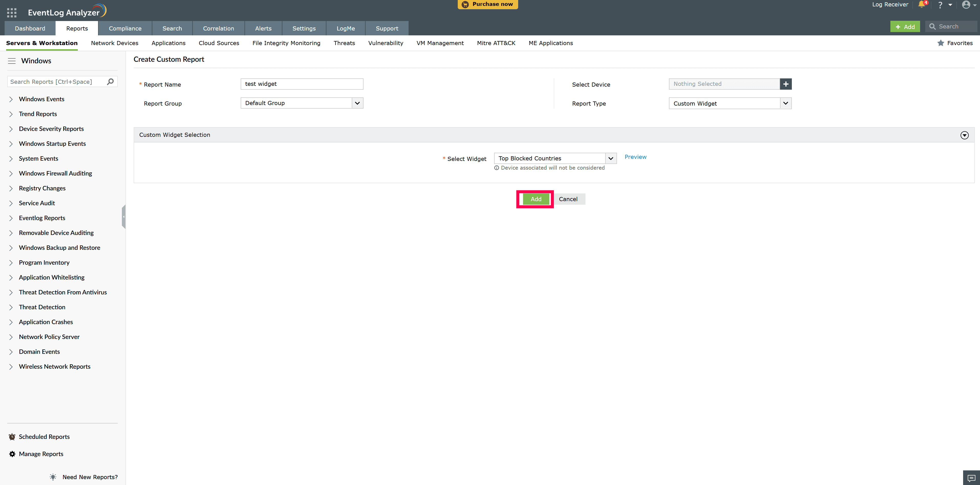980x485 pixels.
Task: Click the plus icon beside Select Device
Action: [786, 84]
